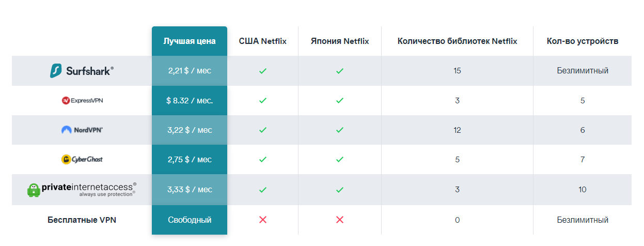Screen dimensions: 644x246
Task: Select the Лучшая цена column header
Action: tap(190, 41)
